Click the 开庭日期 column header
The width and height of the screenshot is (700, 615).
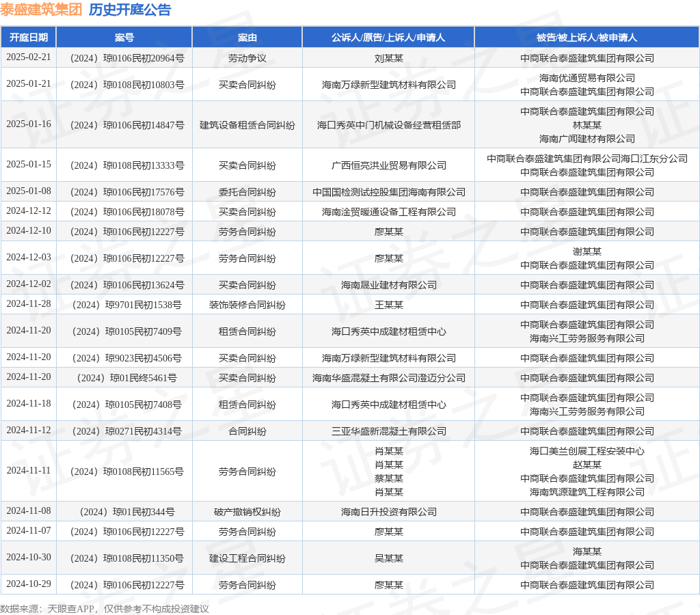[29, 38]
